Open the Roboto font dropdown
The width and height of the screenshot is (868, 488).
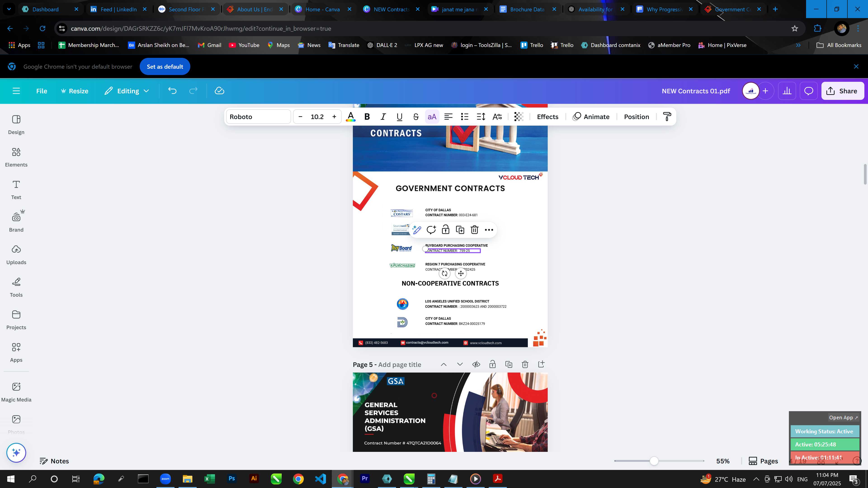258,117
